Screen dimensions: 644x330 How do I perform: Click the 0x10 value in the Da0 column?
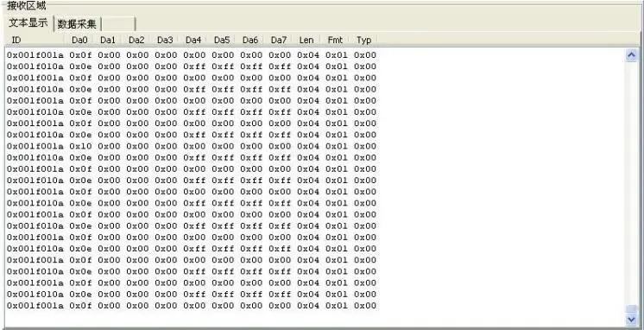[80, 146]
